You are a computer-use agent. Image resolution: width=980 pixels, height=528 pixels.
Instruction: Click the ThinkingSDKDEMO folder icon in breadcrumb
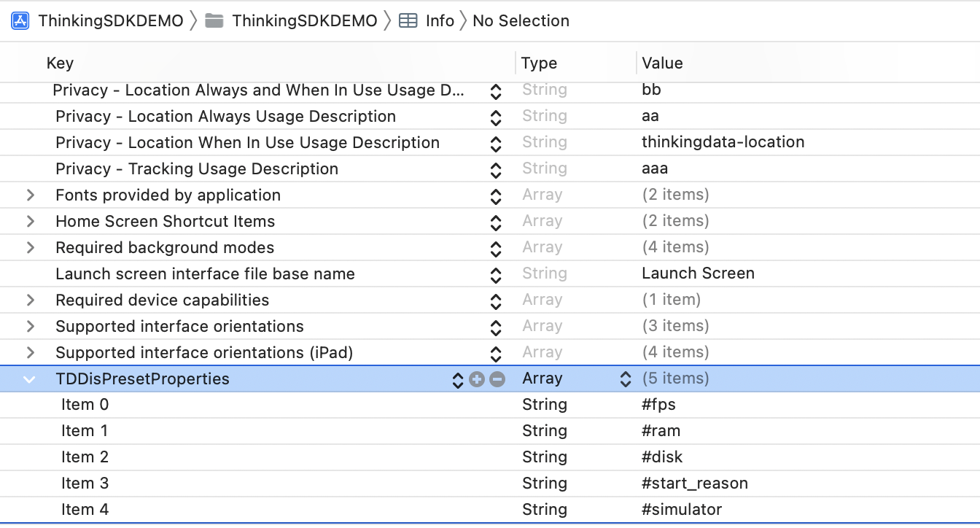214,20
